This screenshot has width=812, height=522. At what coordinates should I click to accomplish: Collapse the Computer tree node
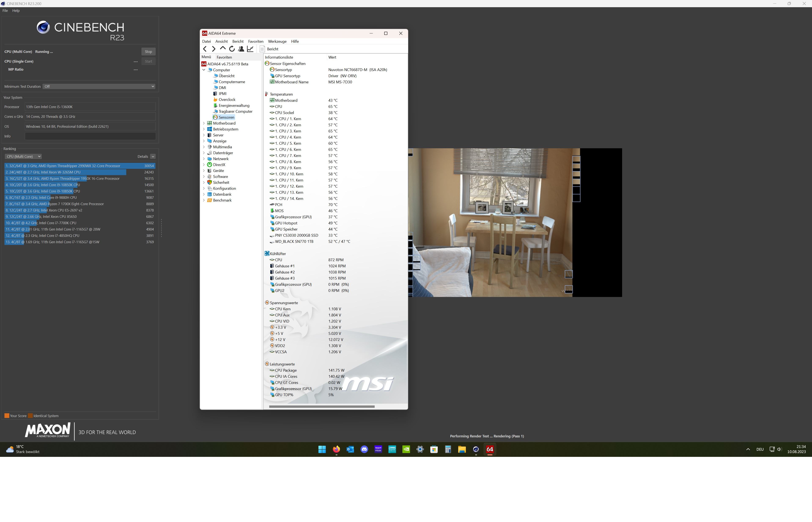click(204, 70)
